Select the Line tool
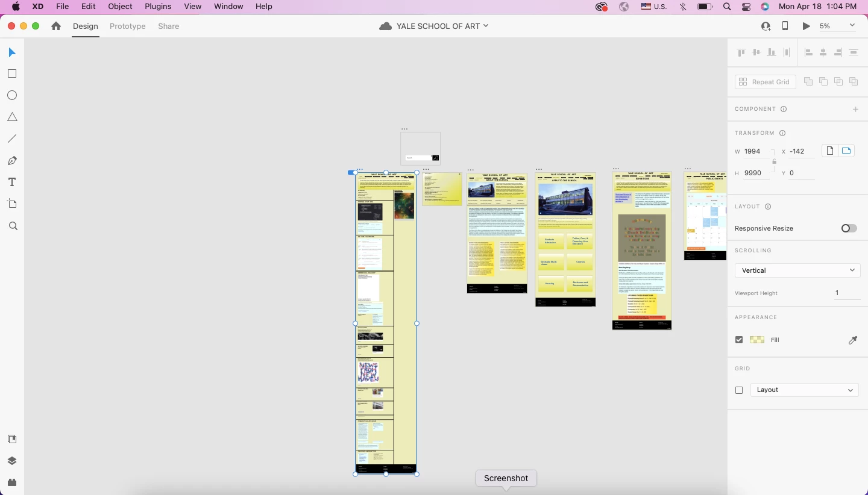Viewport: 868px width, 495px height. (x=11, y=139)
